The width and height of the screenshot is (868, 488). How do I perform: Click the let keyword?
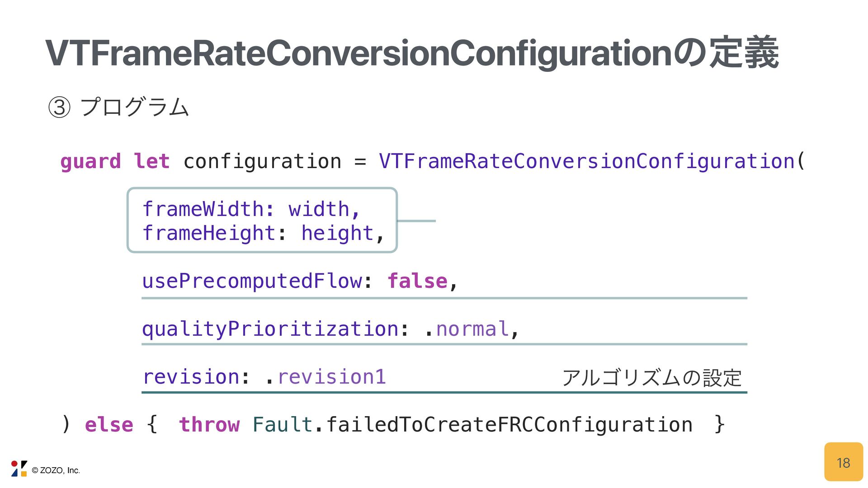click(x=152, y=161)
